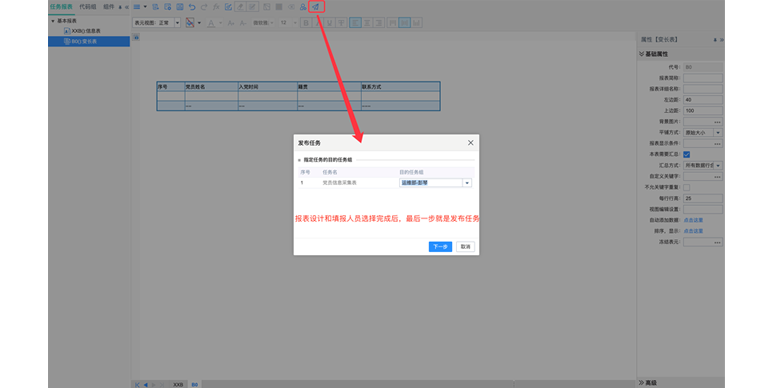Click the 取消 button
This screenshot has width=773, height=388.
click(465, 247)
